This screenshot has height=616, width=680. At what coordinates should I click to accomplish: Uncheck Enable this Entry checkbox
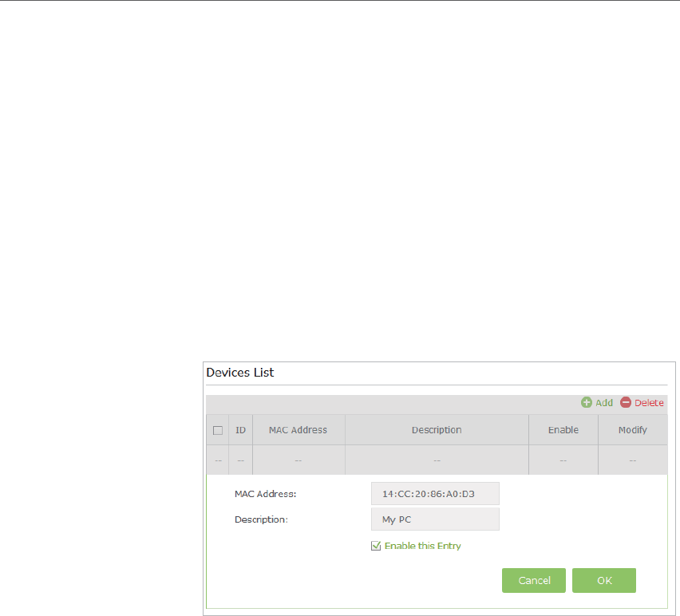pyautogui.click(x=376, y=546)
